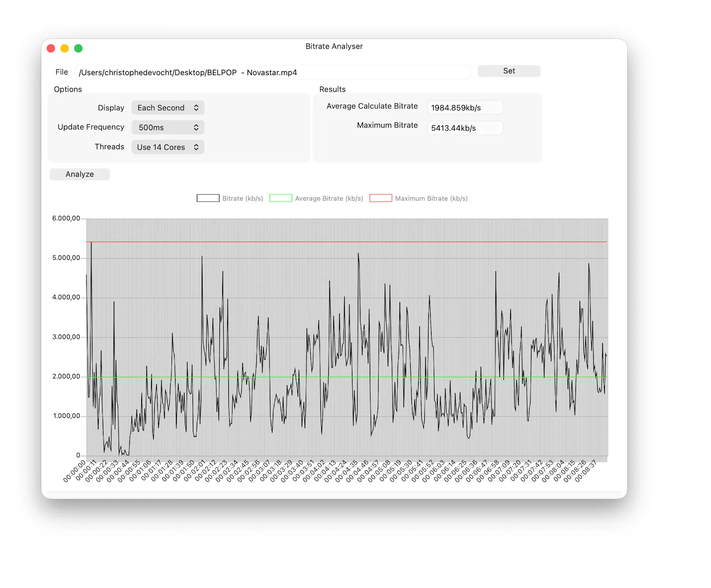Click the File path input field
Screen dimensions: 711x588
273,72
